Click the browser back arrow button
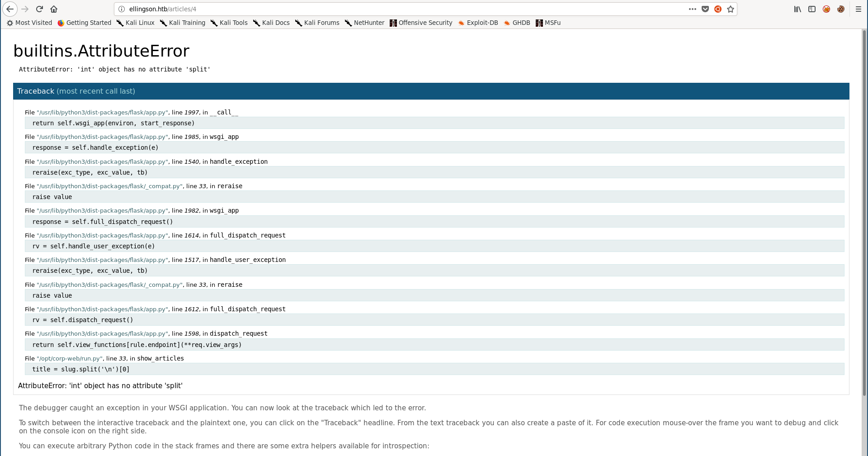Screen dimensions: 868x456 click(x=10, y=9)
